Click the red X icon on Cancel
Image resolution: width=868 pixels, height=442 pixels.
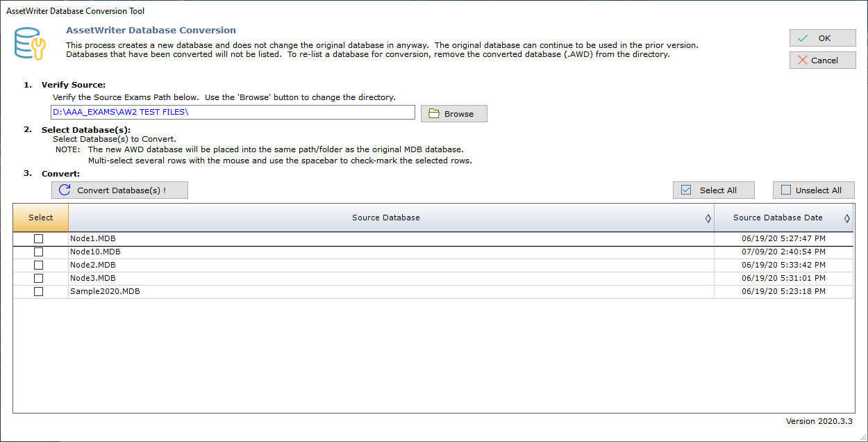click(x=803, y=60)
